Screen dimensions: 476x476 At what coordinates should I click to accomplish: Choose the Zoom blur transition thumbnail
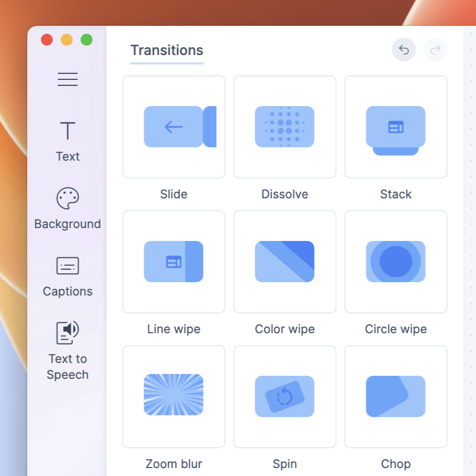174,397
